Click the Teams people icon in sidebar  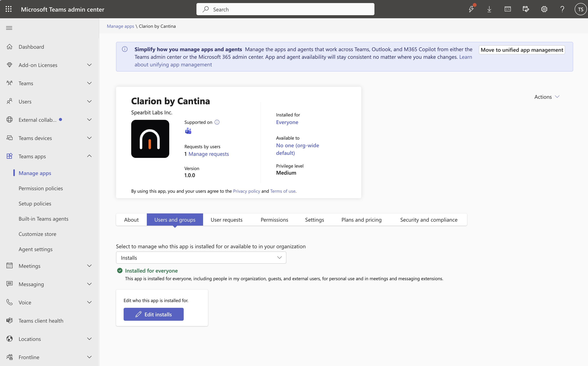point(10,83)
